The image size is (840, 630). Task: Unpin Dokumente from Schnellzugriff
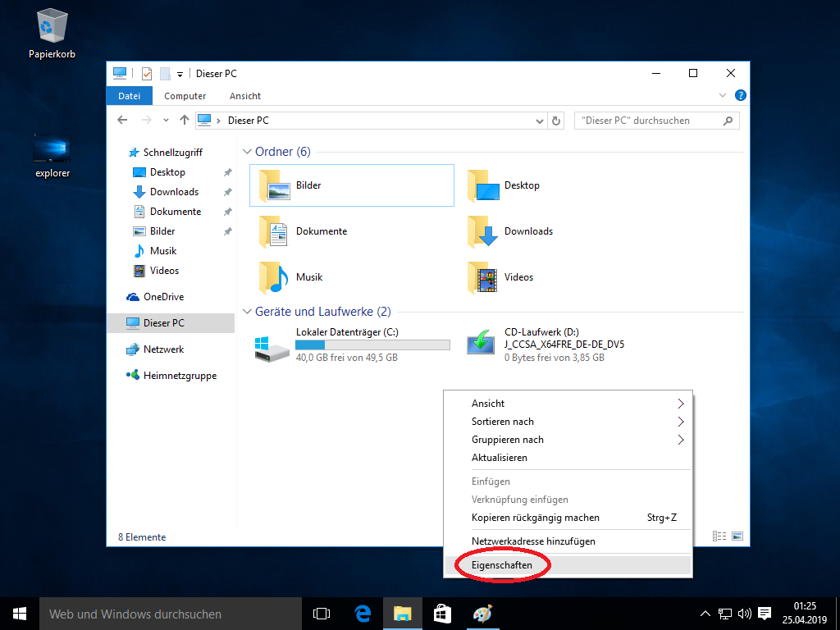[227, 211]
